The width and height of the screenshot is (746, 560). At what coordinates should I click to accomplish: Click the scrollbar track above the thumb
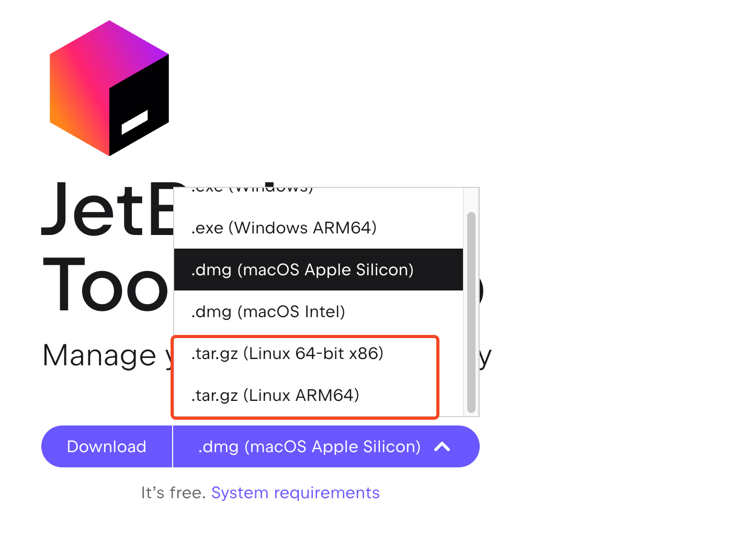(x=471, y=200)
